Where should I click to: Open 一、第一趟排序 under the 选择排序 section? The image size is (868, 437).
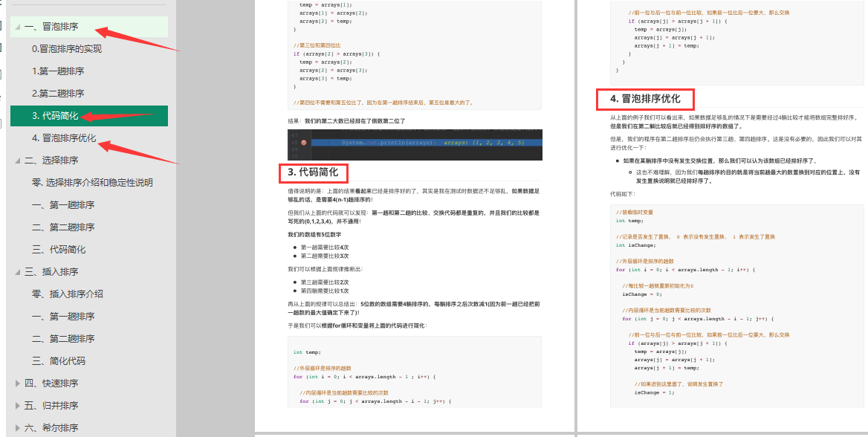[x=63, y=205]
